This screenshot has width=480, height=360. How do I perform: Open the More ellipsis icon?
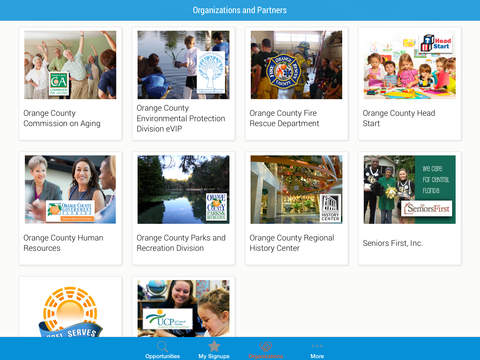(x=317, y=346)
